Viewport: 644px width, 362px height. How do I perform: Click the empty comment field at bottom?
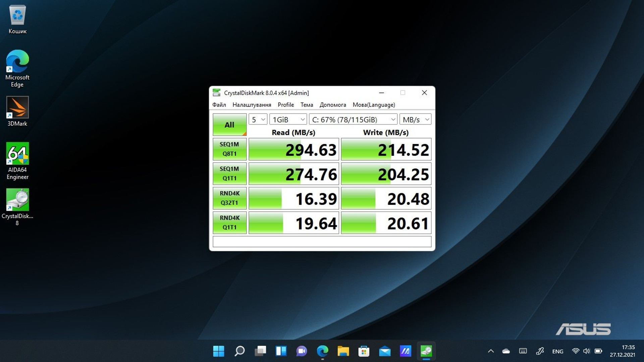322,242
